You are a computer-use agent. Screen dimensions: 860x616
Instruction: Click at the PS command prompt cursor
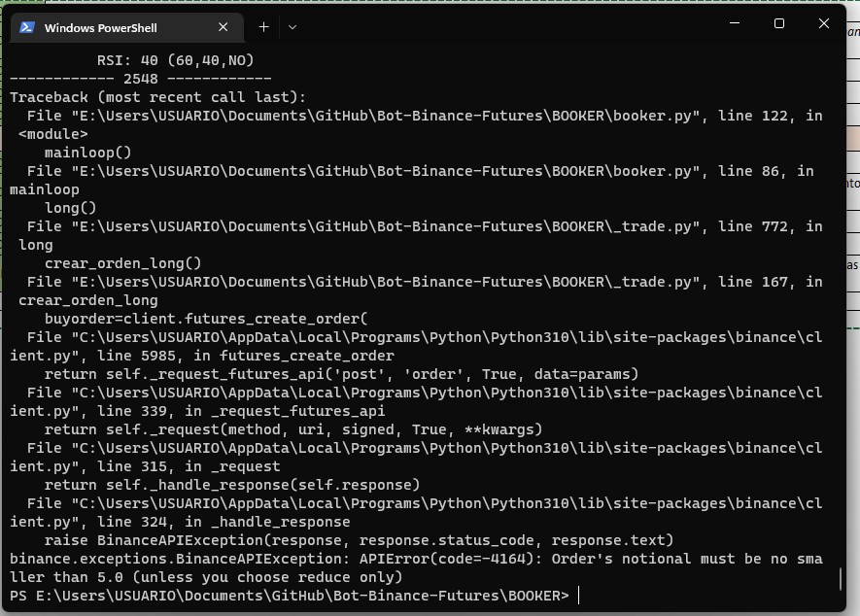(579, 596)
